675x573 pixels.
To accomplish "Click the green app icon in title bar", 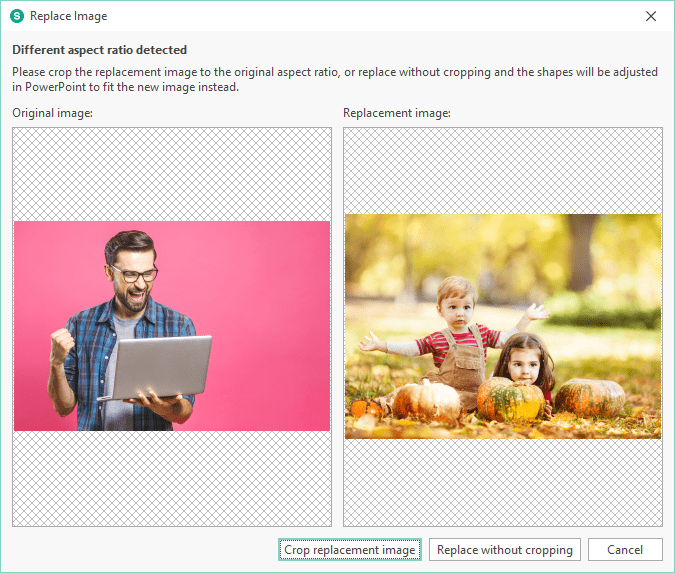I will pos(17,16).
